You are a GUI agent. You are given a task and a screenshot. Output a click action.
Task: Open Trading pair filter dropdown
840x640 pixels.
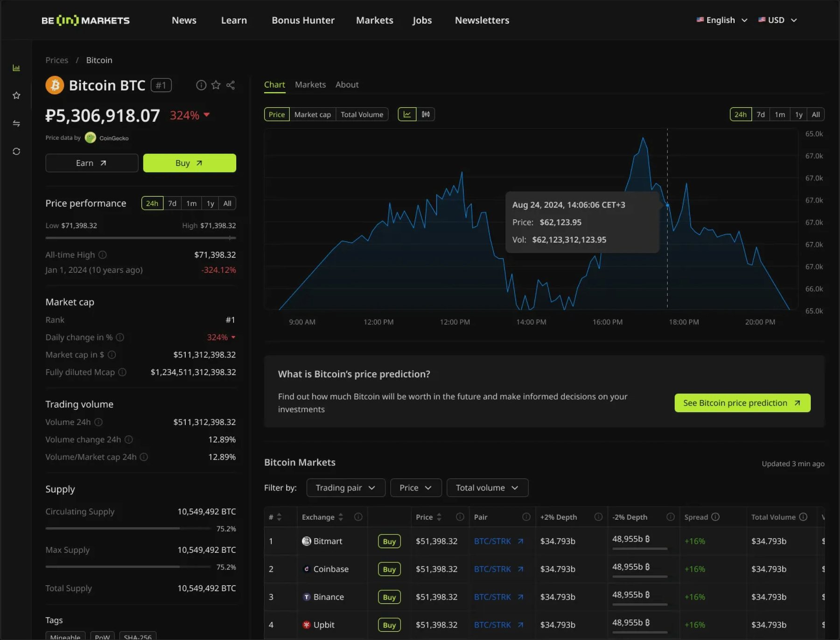(x=346, y=487)
